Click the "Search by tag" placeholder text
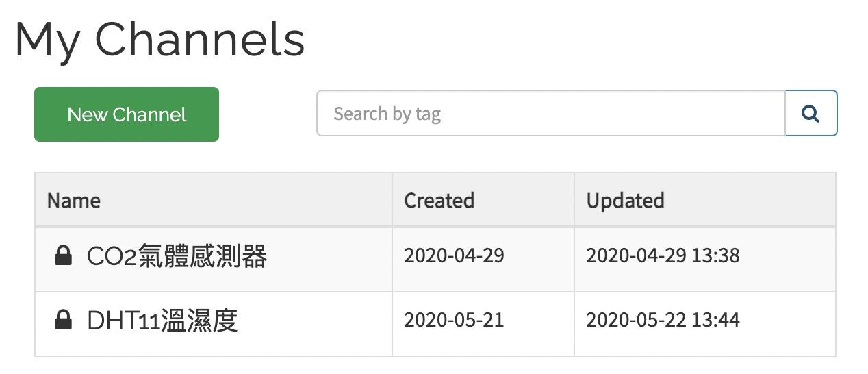868x374 pixels. pyautogui.click(x=387, y=114)
